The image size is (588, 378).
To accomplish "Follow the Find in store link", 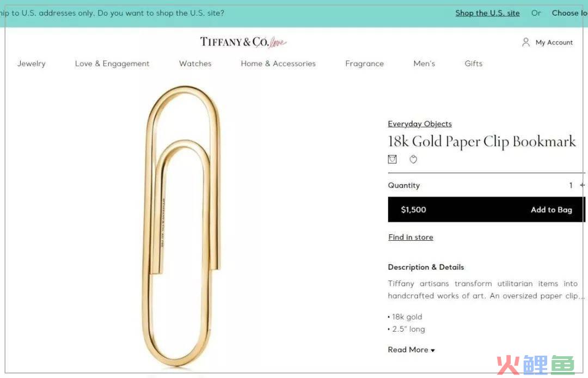I will point(411,237).
